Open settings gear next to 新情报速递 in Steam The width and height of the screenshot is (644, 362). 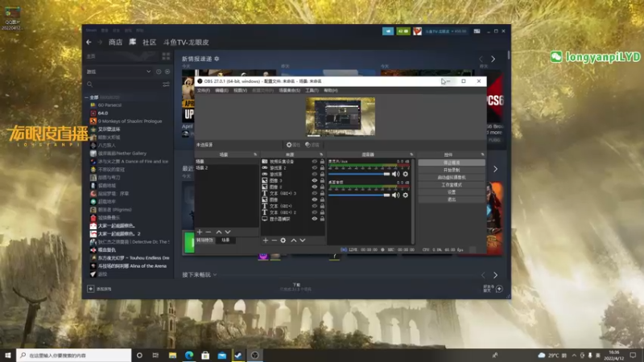[x=217, y=59]
